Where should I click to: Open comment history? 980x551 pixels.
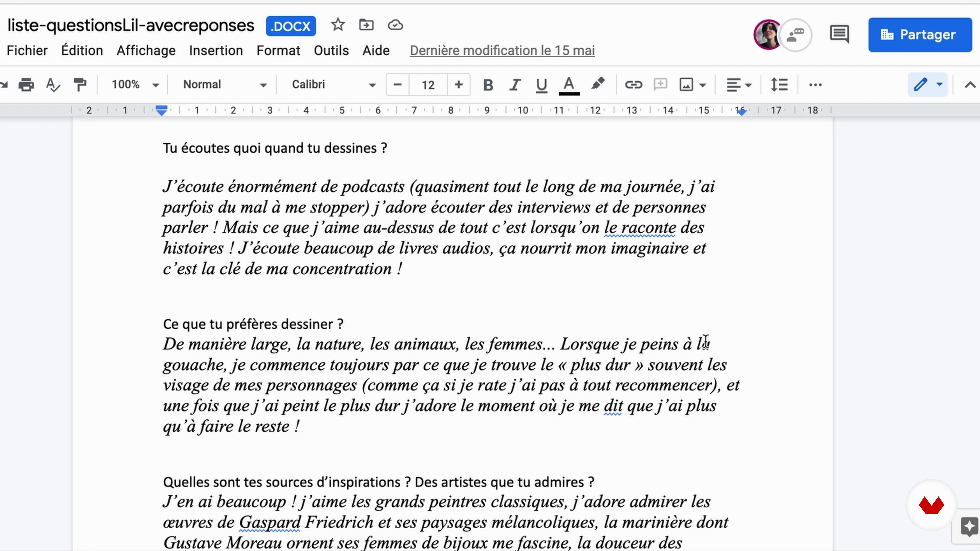tap(839, 34)
